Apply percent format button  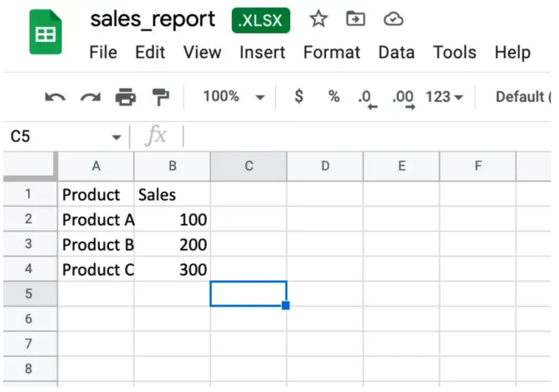(x=334, y=96)
